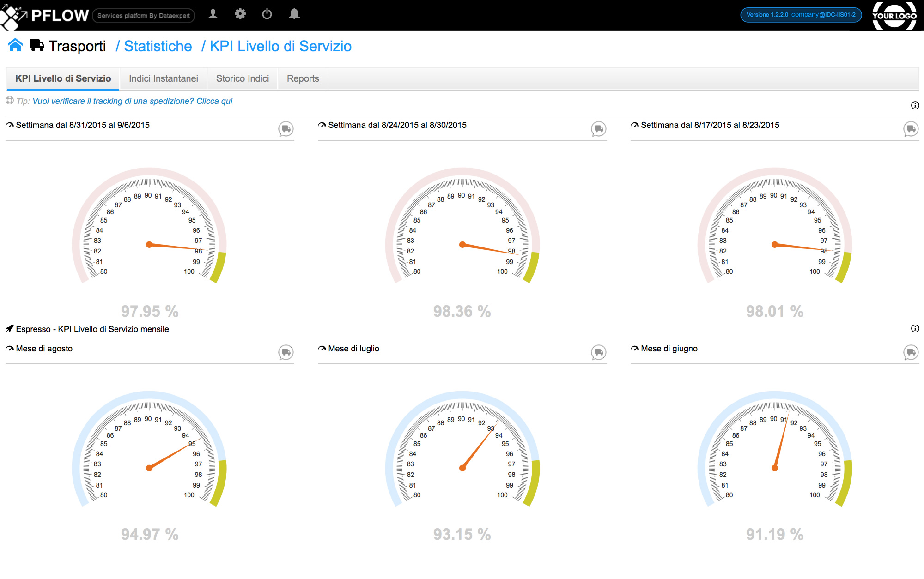Image resolution: width=924 pixels, height=579 pixels.
Task: Click truck icon for week 8/31/2015 panel
Action: point(286,129)
